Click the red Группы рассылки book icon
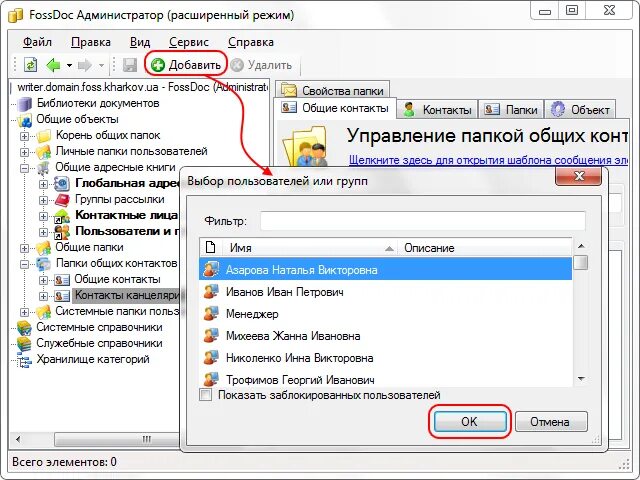The image size is (640, 480). pyautogui.click(x=62, y=200)
